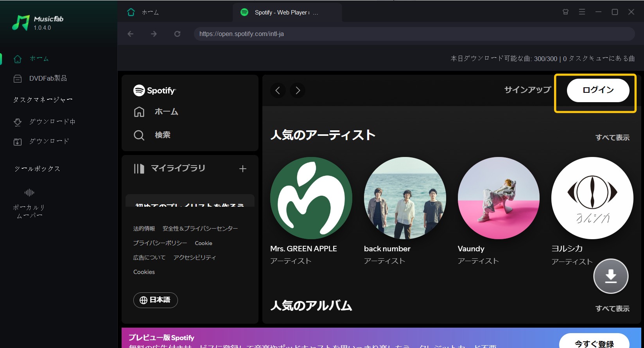The image size is (644, 348).
Task: Reload the page with refresh icon
Action: pyautogui.click(x=177, y=34)
